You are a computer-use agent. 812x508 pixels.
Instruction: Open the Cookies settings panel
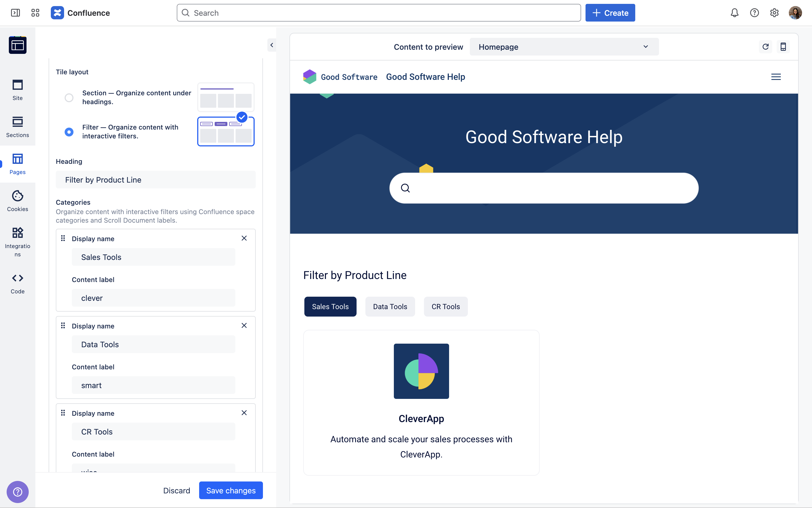(x=17, y=201)
